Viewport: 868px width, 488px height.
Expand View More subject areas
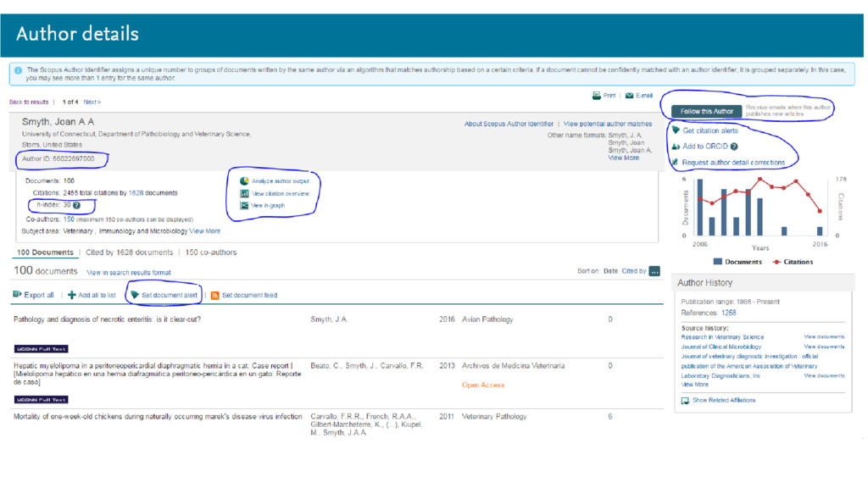click(x=205, y=231)
